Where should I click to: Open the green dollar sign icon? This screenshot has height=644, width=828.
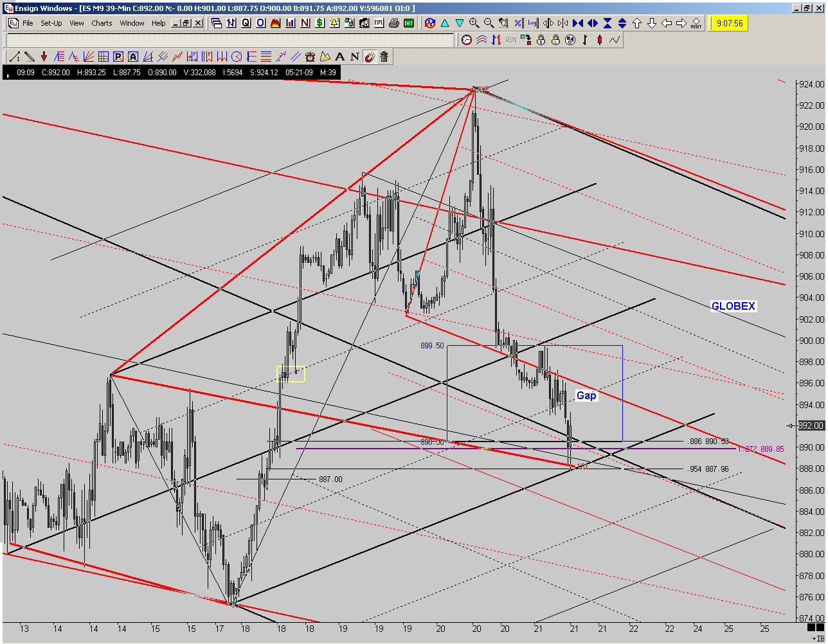[x=319, y=23]
